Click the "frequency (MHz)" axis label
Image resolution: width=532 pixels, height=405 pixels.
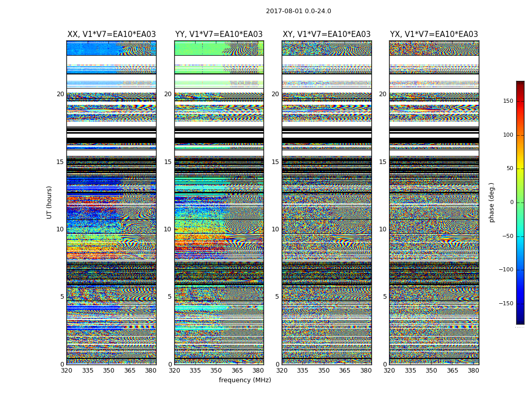click(x=245, y=380)
